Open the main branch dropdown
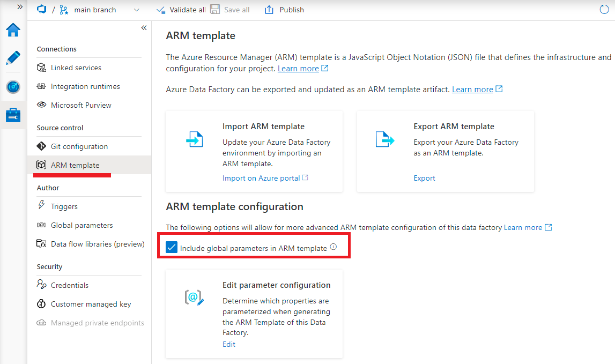This screenshot has height=364, width=615. point(136,10)
